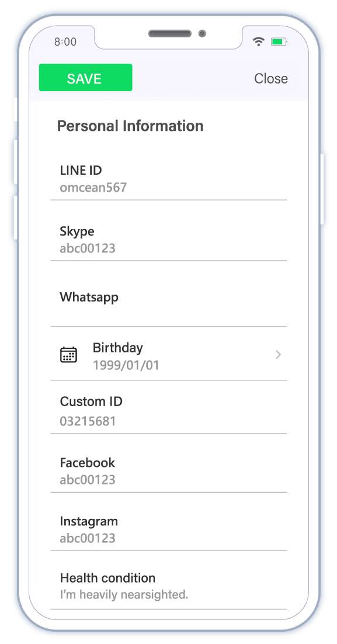The image size is (337, 644).
Task: Tap the Close link at top right
Action: [270, 78]
